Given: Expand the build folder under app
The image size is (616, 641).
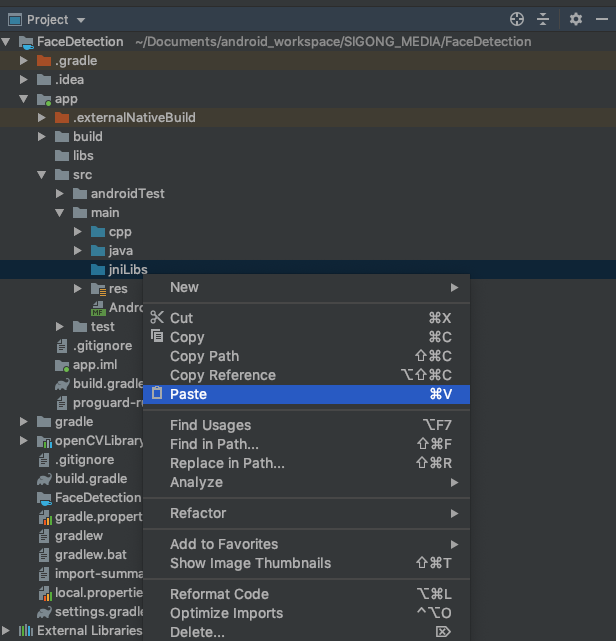Looking at the screenshot, I should tap(41, 137).
